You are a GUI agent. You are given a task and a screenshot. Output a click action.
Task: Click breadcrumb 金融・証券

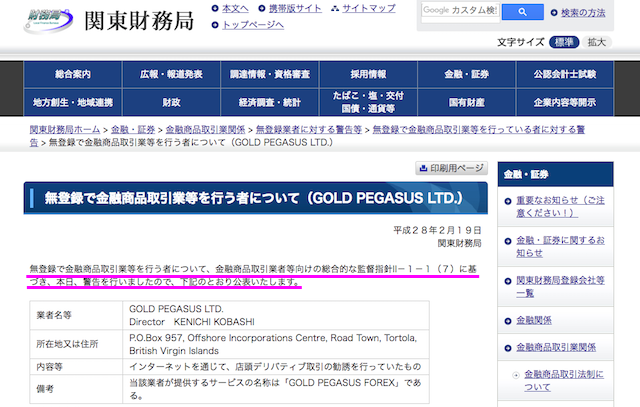pos(133,130)
